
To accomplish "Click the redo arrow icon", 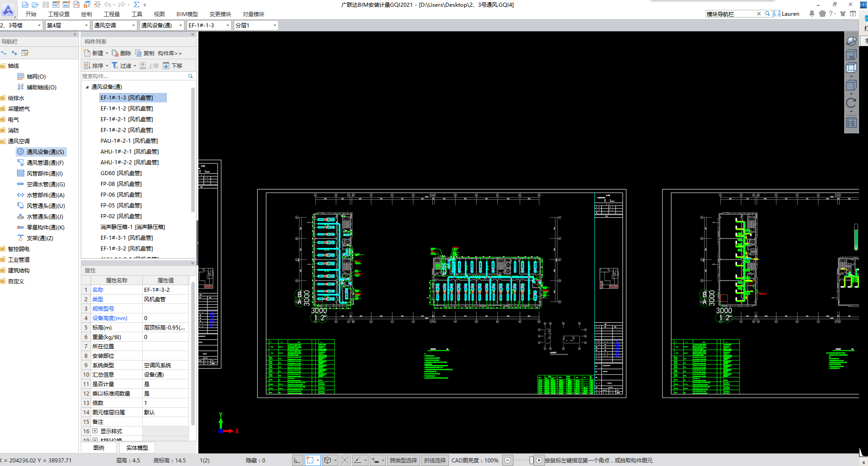I will point(122,4).
